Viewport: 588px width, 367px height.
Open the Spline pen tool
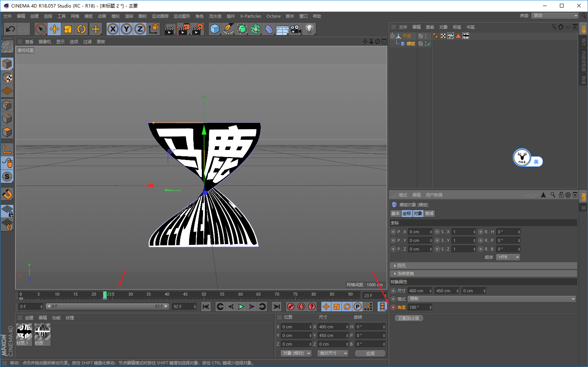(x=229, y=29)
